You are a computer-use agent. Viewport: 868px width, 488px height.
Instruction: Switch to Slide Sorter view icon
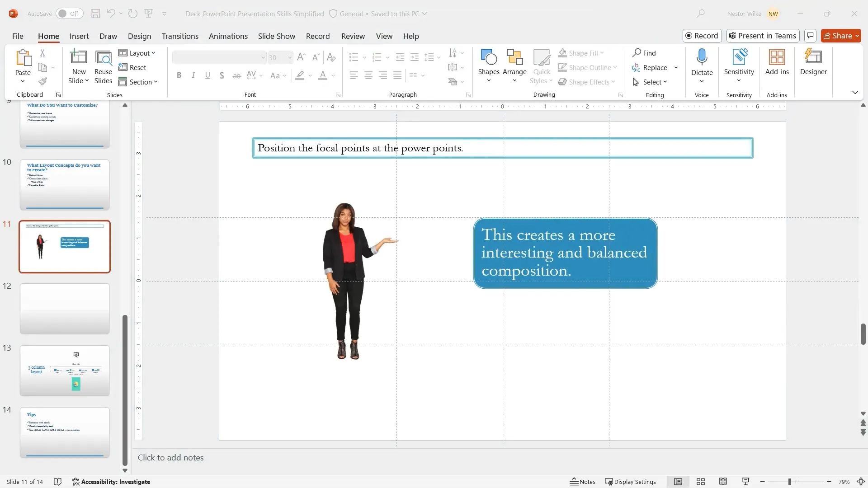[701, 482]
